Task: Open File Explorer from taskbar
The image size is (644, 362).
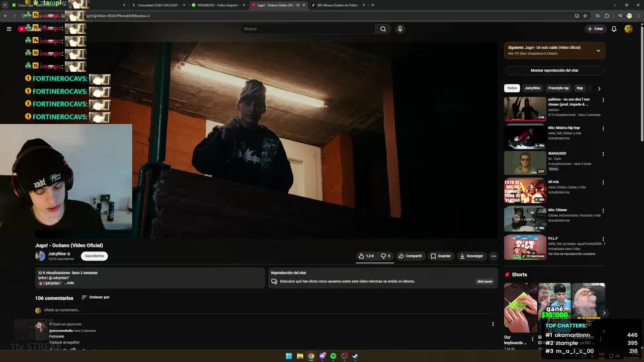Action: pos(300,356)
